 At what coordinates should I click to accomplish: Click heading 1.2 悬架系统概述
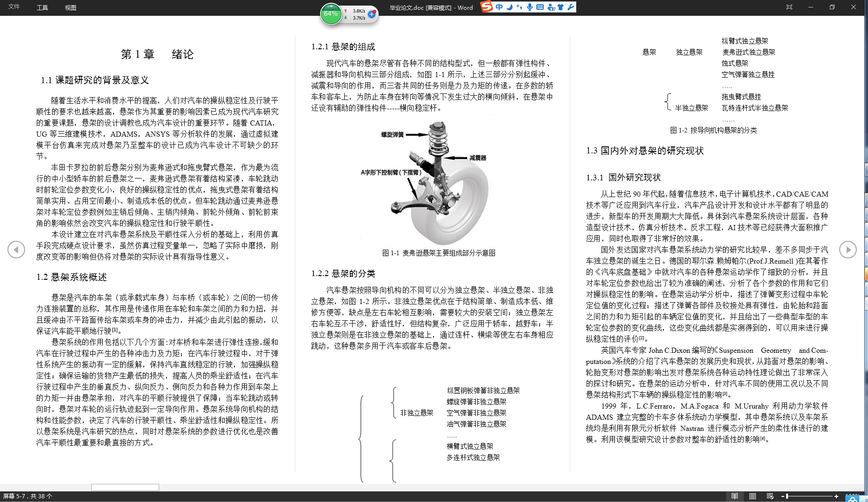tap(72, 277)
